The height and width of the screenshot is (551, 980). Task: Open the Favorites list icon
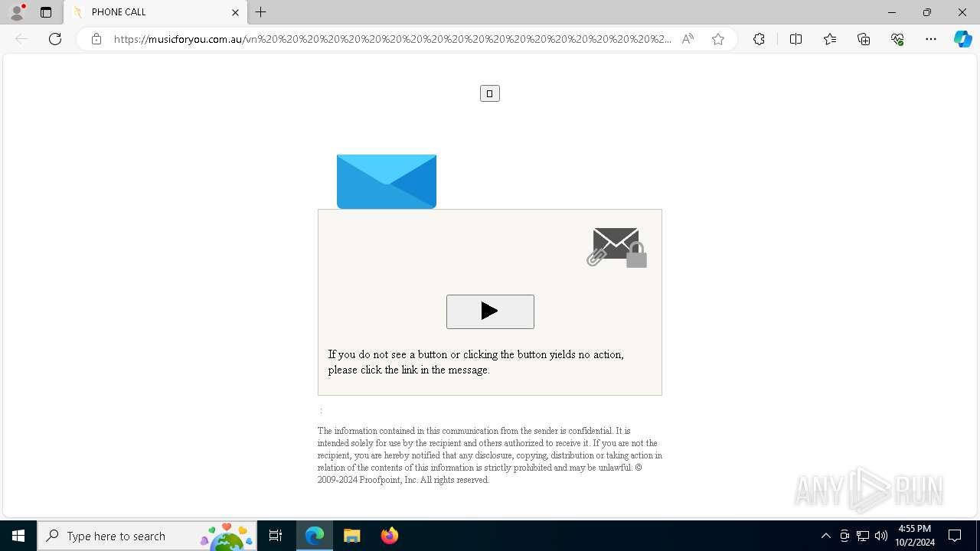pos(830,39)
